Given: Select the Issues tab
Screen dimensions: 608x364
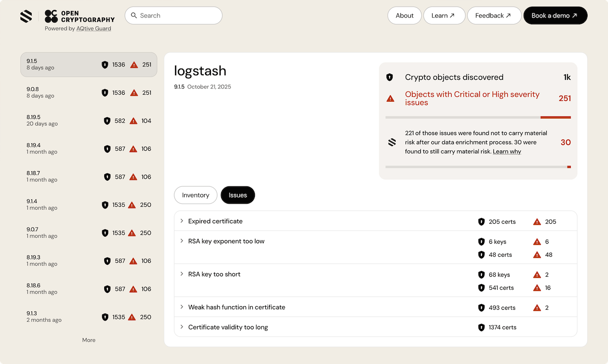Looking at the screenshot, I should coord(238,195).
